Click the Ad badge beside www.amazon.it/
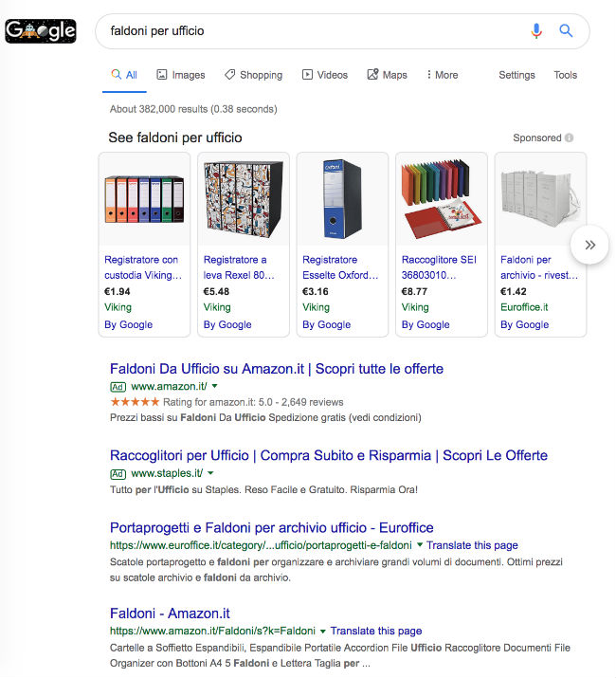Screen dimensions: 616x678 pos(118,387)
